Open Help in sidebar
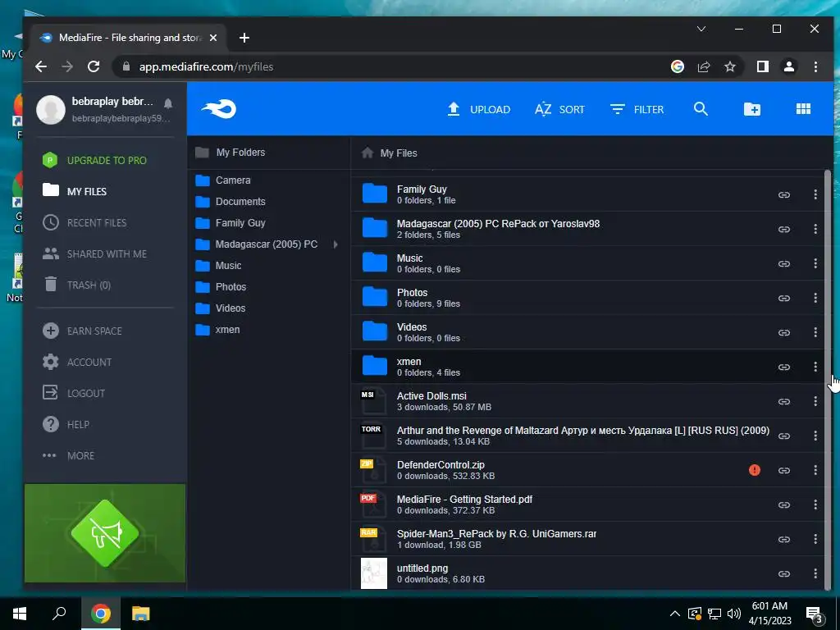The width and height of the screenshot is (840, 630). 66,424
